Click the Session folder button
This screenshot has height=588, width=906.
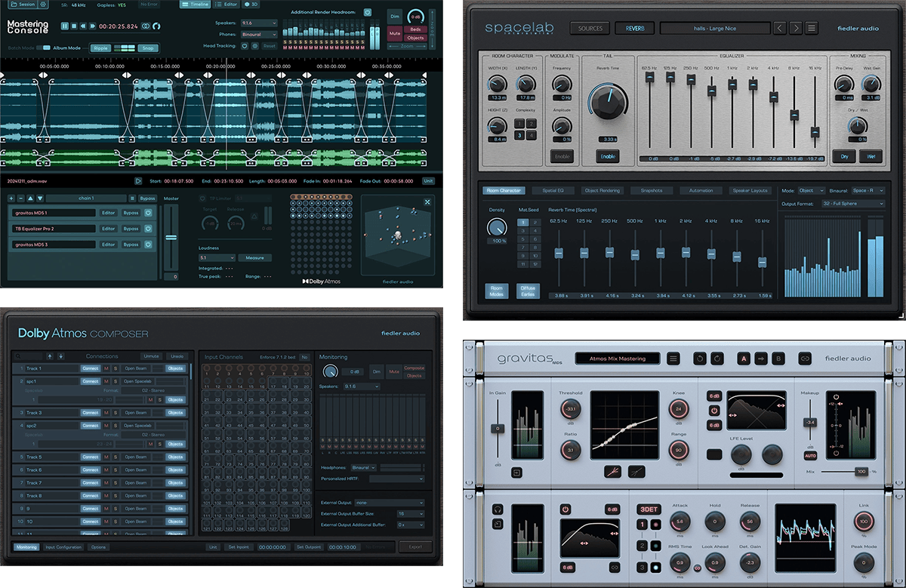(23, 5)
